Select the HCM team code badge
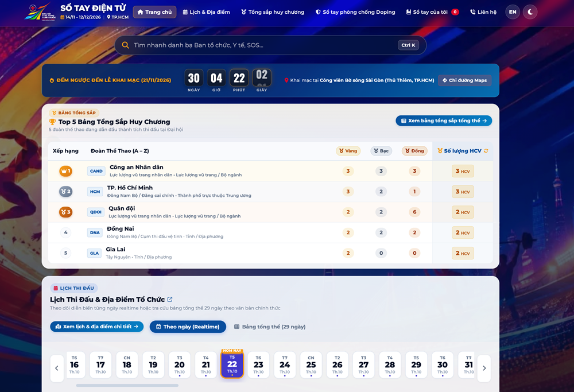 [x=95, y=192]
